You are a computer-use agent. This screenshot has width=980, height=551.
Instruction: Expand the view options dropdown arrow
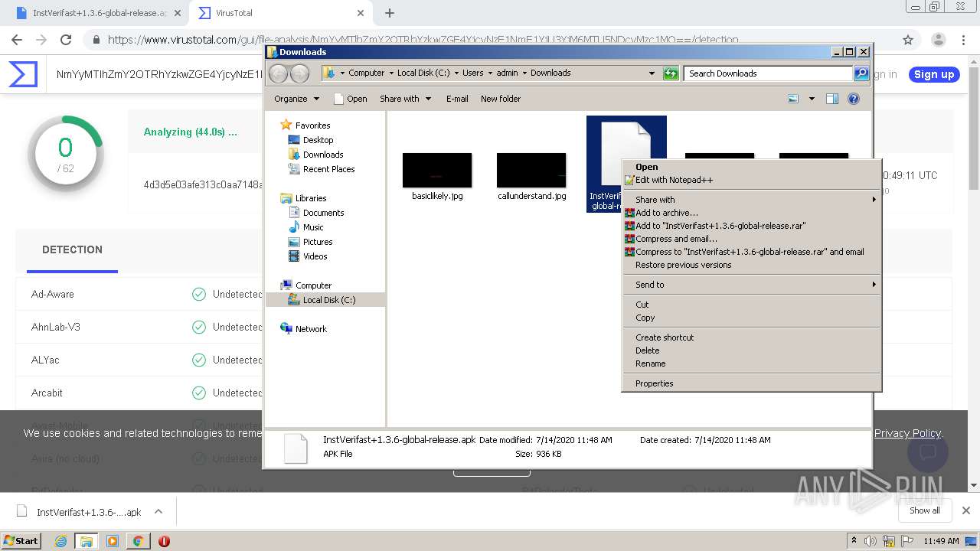(812, 99)
